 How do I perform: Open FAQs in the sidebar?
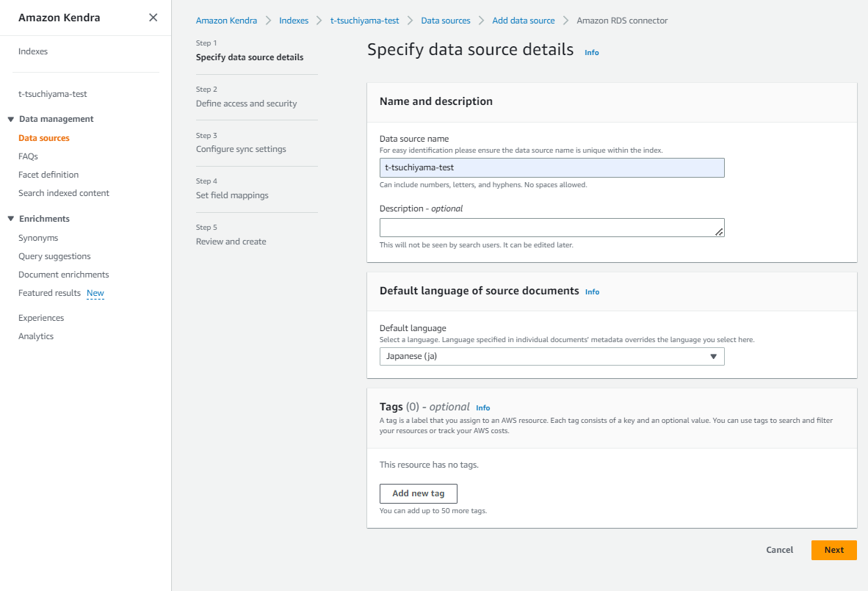pos(28,156)
